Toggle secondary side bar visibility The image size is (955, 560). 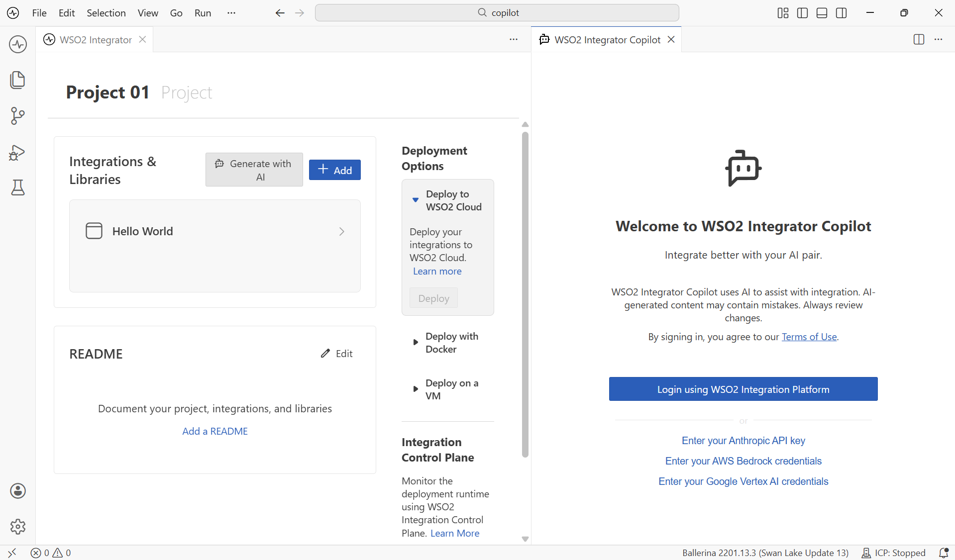click(x=841, y=13)
